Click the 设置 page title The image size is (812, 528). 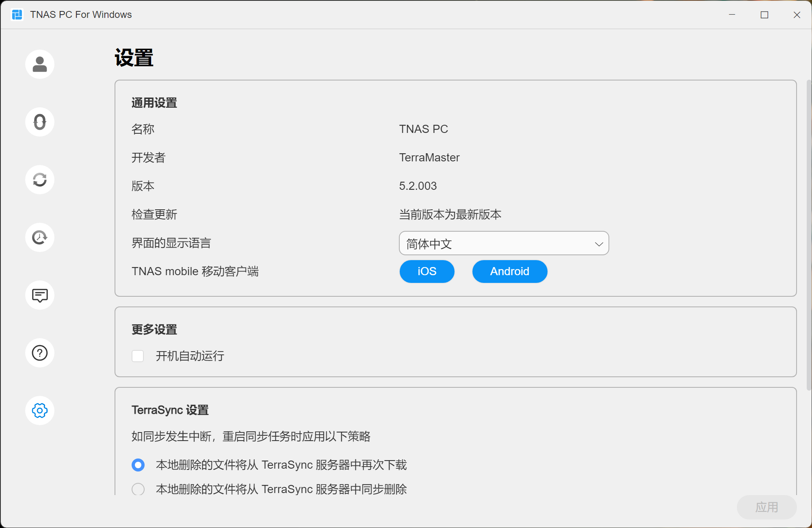[134, 57]
